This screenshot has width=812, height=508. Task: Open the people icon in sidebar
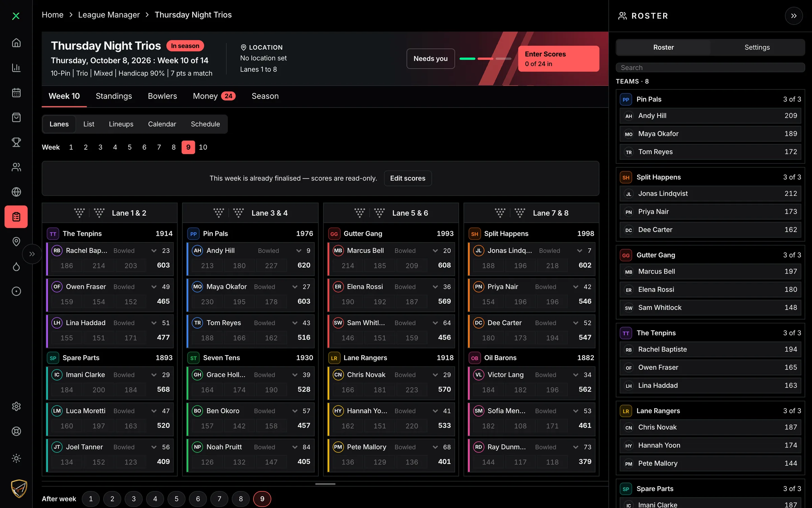pos(16,167)
